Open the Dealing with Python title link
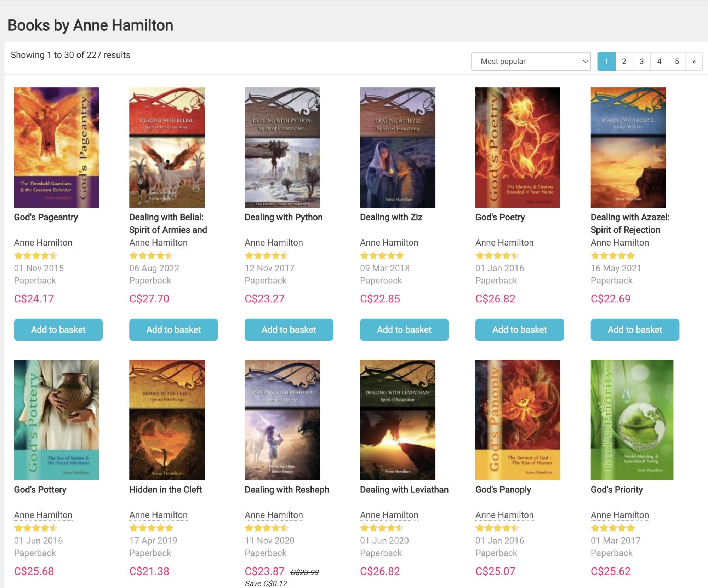The width and height of the screenshot is (708, 588). [x=284, y=217]
